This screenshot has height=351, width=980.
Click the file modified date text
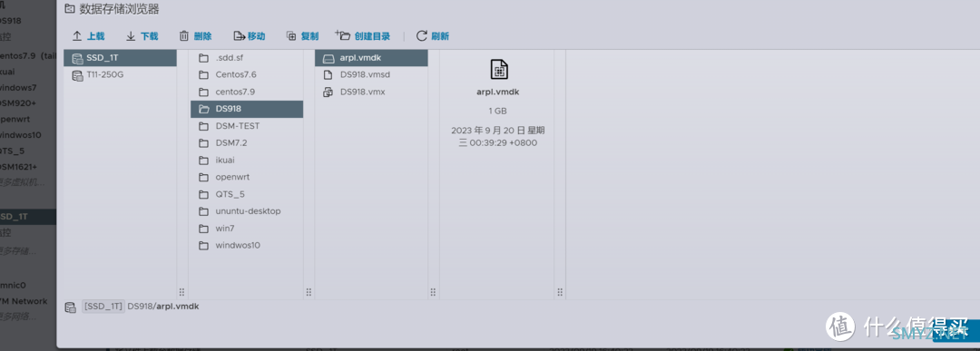tap(498, 137)
